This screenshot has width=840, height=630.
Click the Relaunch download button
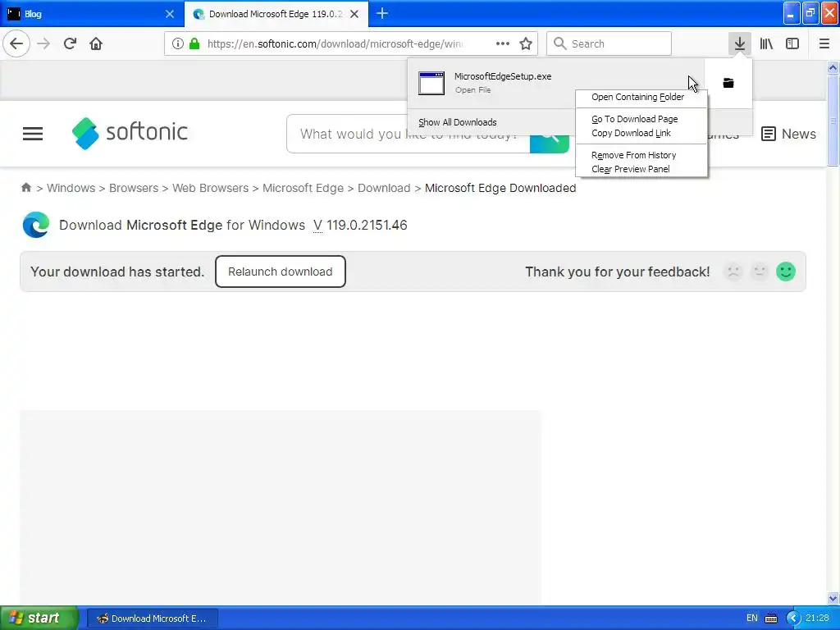pos(281,272)
